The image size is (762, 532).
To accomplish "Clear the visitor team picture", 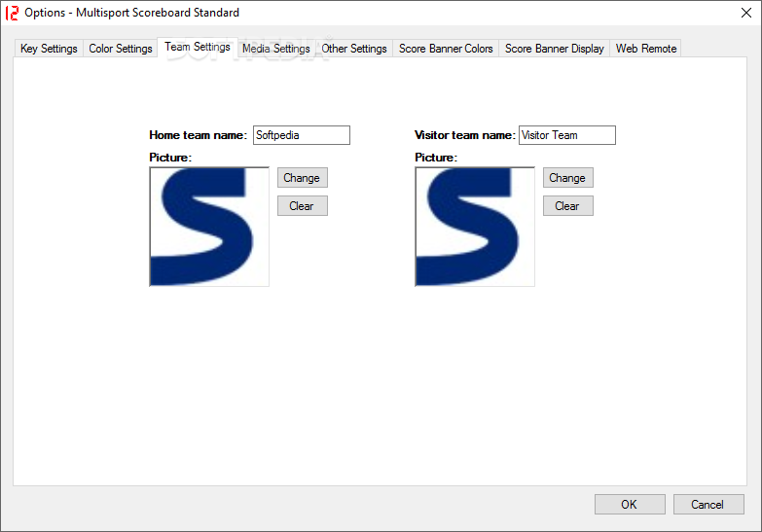I will pyautogui.click(x=568, y=206).
